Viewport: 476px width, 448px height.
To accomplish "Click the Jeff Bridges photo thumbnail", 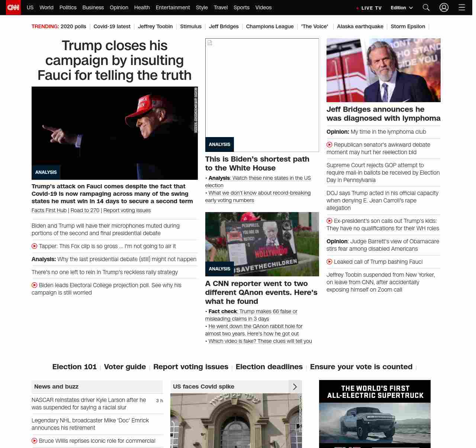I will [383, 70].
